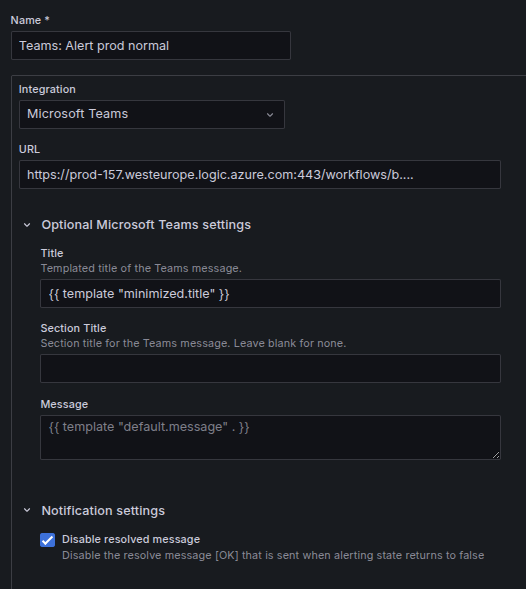Click into the URL field with azure.com address
Image resolution: width=526 pixels, height=589 pixels.
[260, 175]
